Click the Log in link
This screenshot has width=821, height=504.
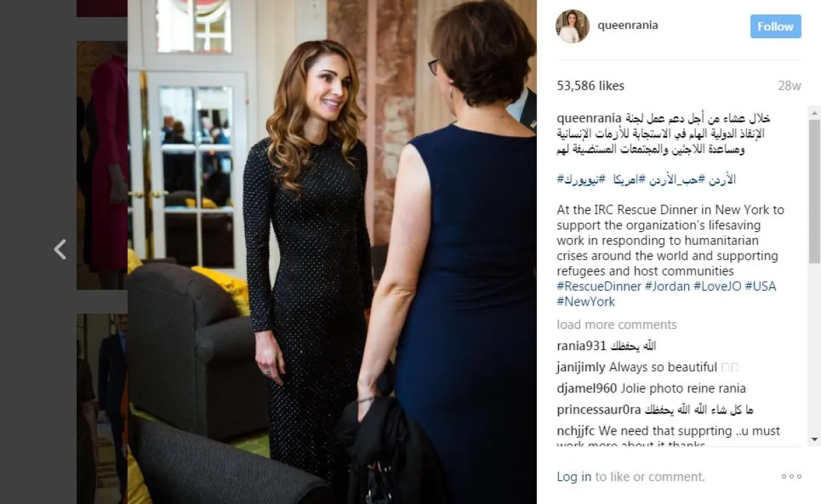click(573, 477)
